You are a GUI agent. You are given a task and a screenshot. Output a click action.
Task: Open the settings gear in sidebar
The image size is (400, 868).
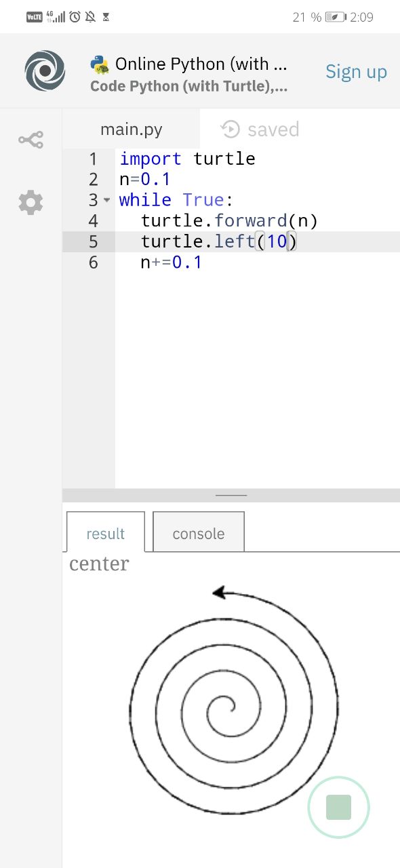tap(31, 203)
